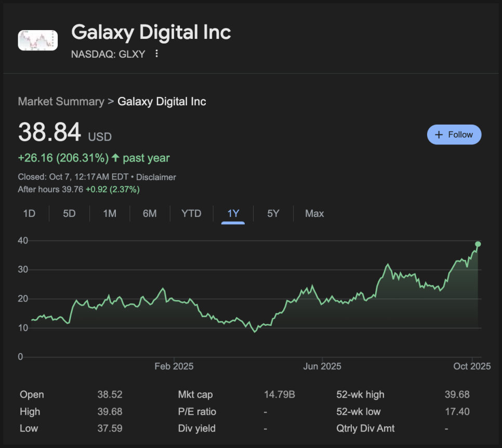Click the plus icon on Follow button
The image size is (502, 448).
[x=439, y=134]
